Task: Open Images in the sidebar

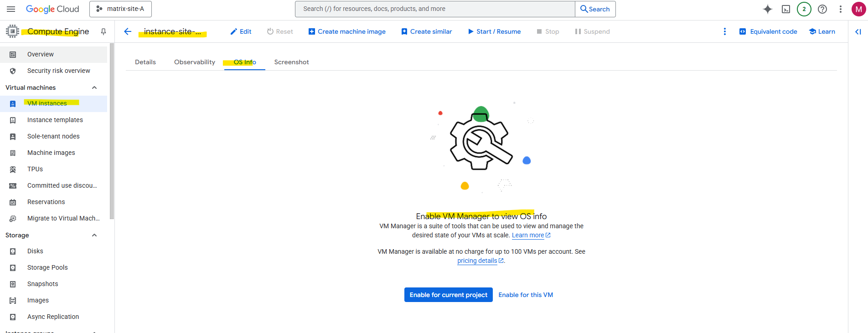Action: click(x=54, y=300)
